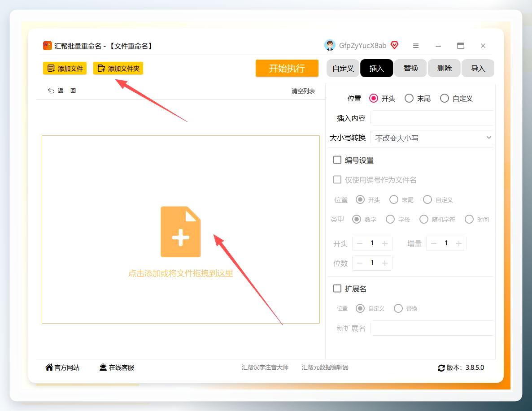Switch to the 插入 tab
The width and height of the screenshot is (532, 411).
(x=377, y=68)
